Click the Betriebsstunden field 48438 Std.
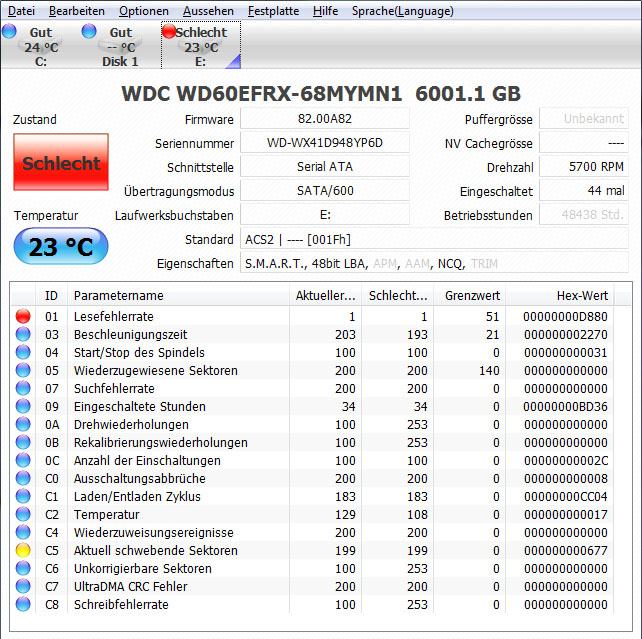The width and height of the screenshot is (642, 639). click(584, 215)
